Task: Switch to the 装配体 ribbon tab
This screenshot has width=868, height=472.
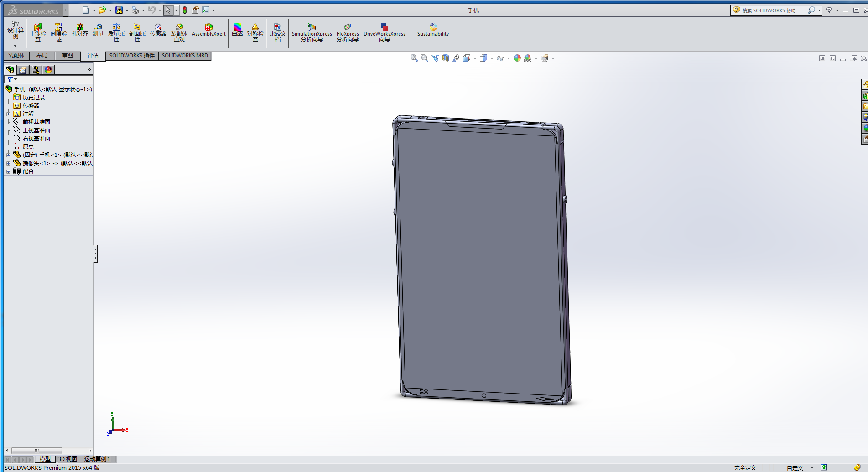Action: [x=16, y=56]
